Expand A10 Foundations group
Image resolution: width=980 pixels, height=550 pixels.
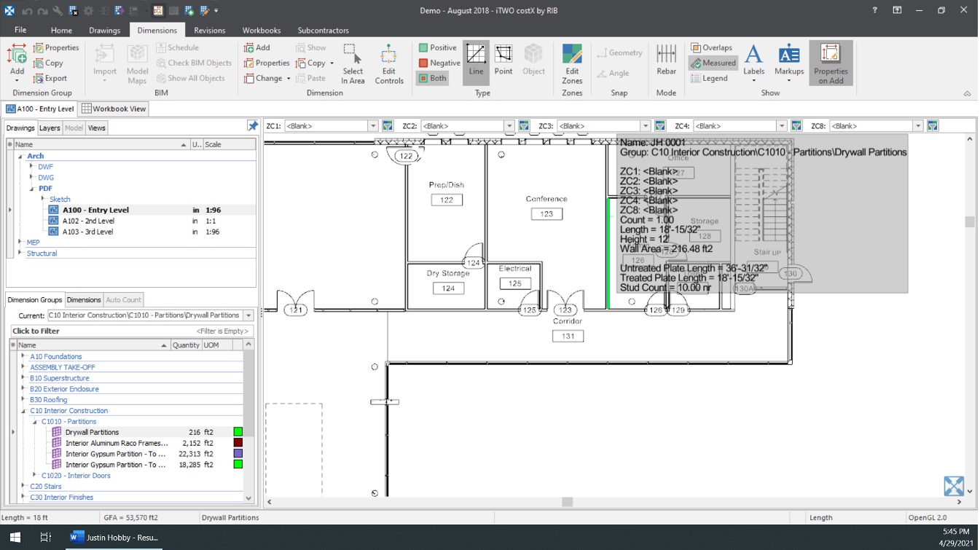click(x=23, y=356)
